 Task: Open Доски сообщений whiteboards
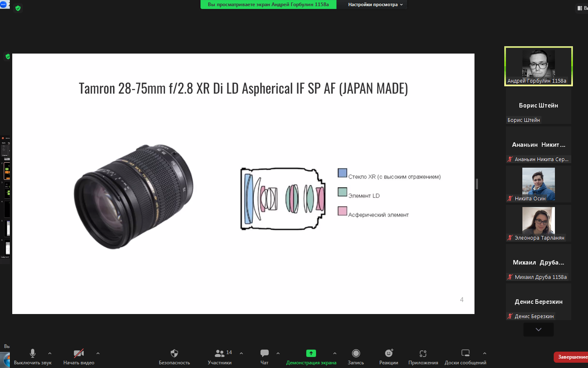(x=465, y=357)
